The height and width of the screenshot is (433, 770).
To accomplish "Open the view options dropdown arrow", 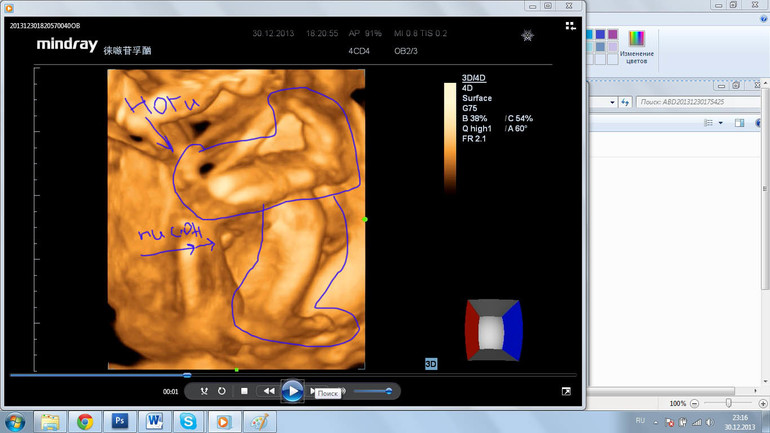I will coord(720,123).
